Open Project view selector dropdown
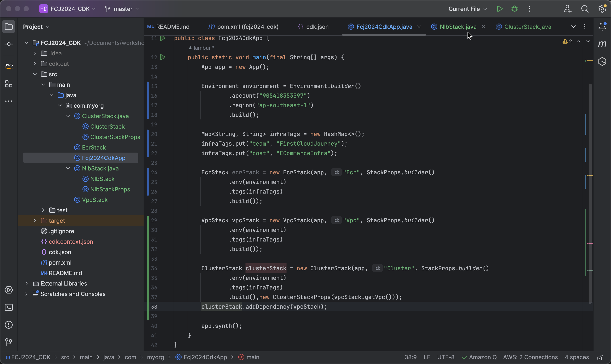This screenshot has width=611, height=364. point(36,27)
